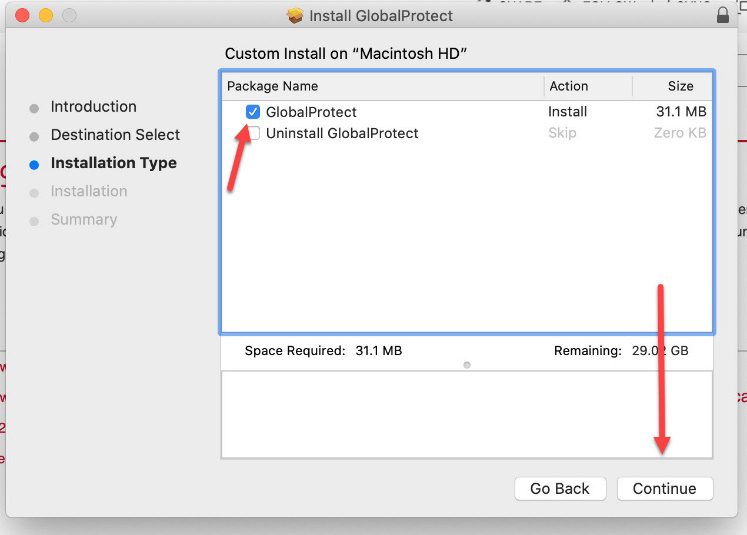Click the Install GlobalProtect window title
The height and width of the screenshot is (535, 747).
point(381,16)
